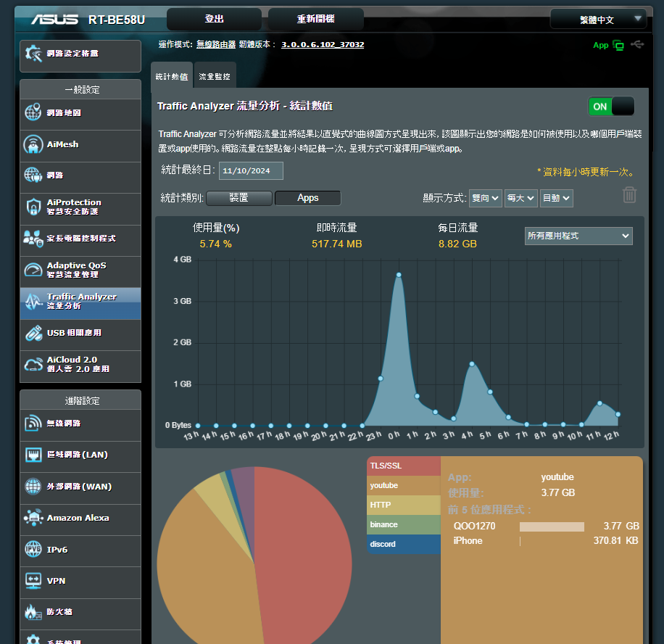The width and height of the screenshot is (664, 644).
Task: Click the 統計最終日 date field 11/10/2024
Action: tap(251, 170)
